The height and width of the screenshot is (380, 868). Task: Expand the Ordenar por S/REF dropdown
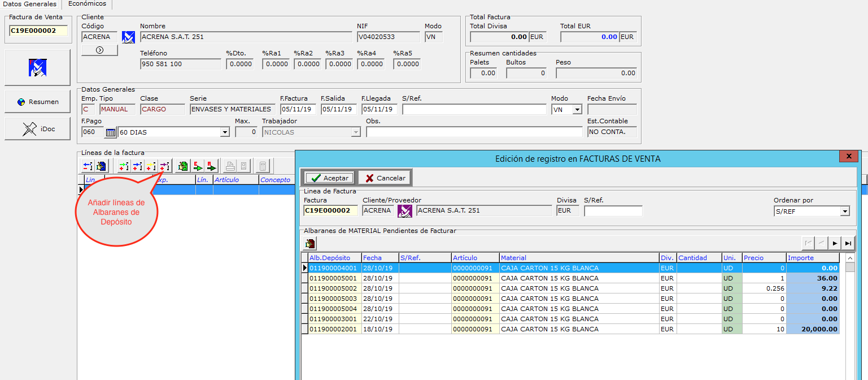845,211
